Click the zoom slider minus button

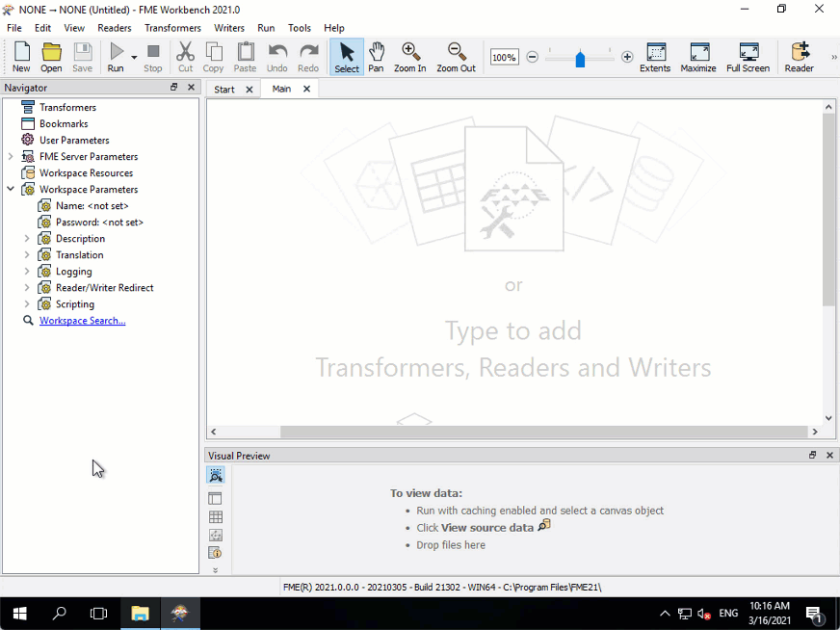click(x=532, y=57)
